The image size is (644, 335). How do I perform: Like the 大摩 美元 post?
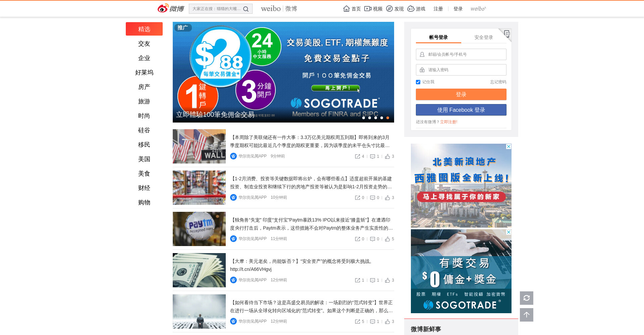(387, 280)
